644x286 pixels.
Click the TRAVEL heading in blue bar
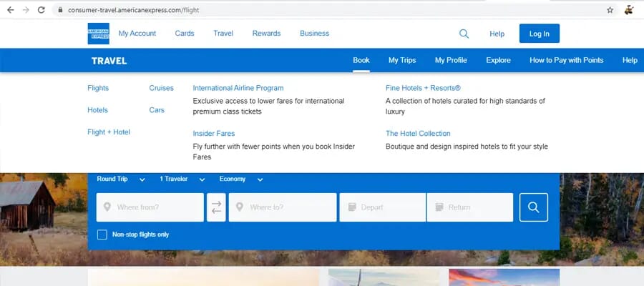109,61
